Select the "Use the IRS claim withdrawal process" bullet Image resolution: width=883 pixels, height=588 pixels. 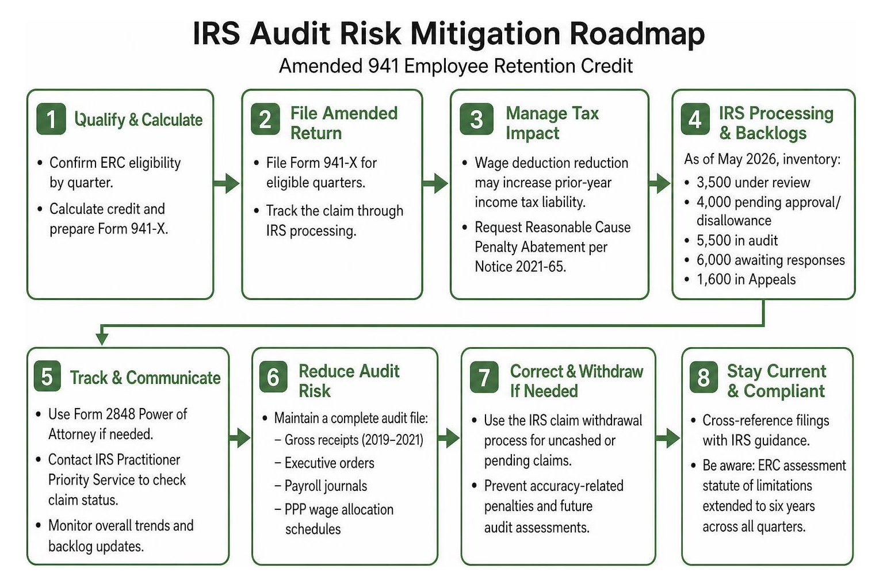click(563, 440)
